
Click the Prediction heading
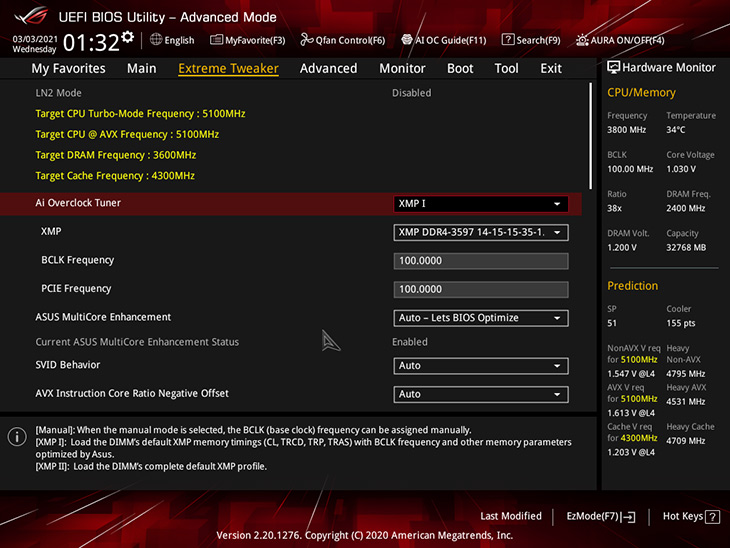632,286
